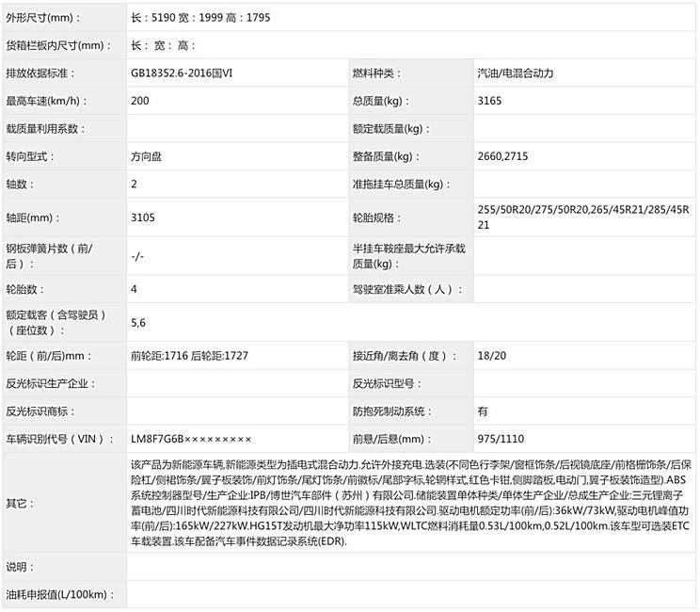Click the 说明 label
Screen dimensions: 700x612
(x=20, y=568)
